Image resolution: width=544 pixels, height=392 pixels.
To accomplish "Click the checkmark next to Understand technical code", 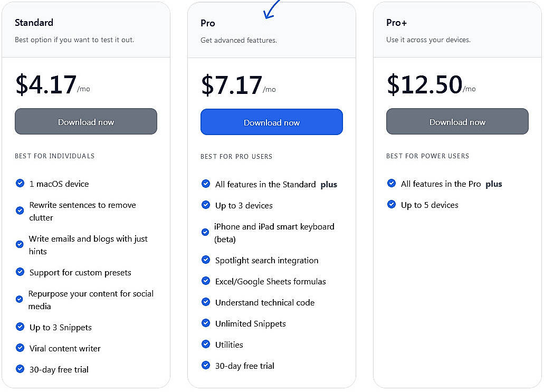I will click(205, 302).
